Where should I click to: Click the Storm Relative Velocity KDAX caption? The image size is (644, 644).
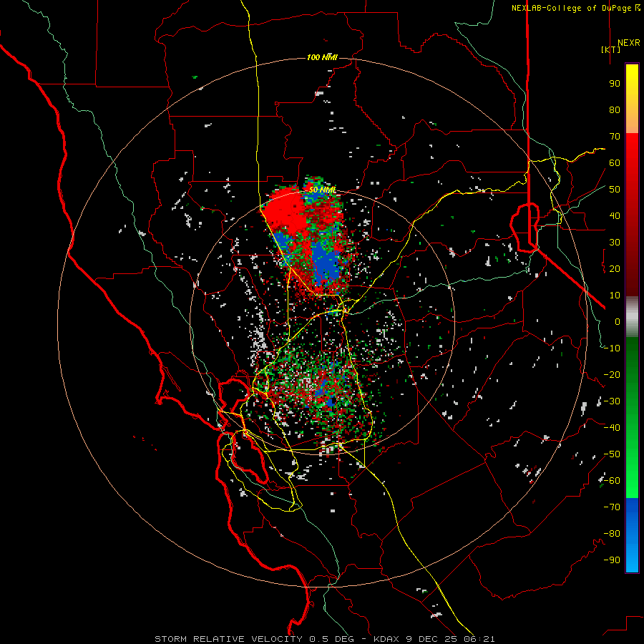324,639
